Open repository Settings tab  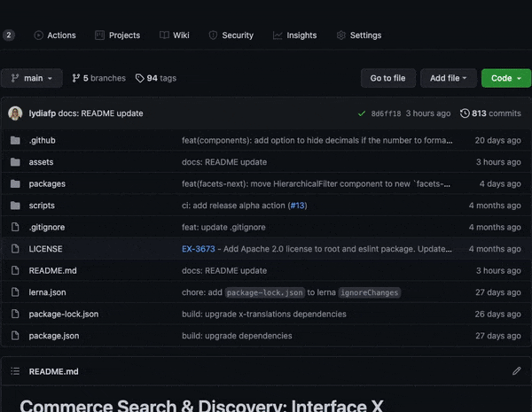pyautogui.click(x=359, y=35)
